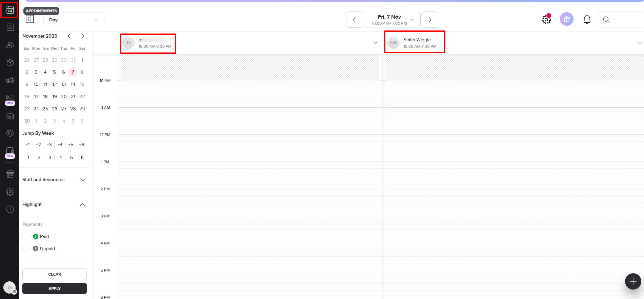This screenshot has height=299, width=644.
Task: Click the SW avatar for Smith Wiggle
Action: 394,43
